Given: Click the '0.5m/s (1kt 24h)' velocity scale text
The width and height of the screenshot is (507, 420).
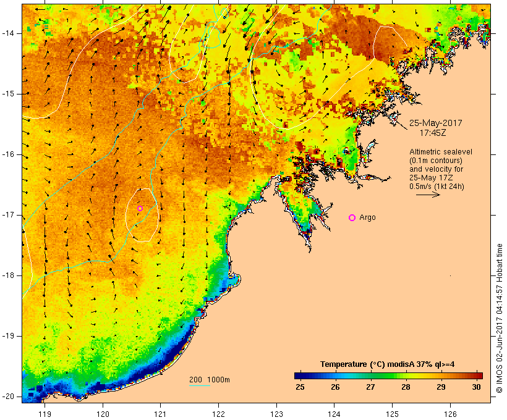Looking at the screenshot, I should click(437, 187).
